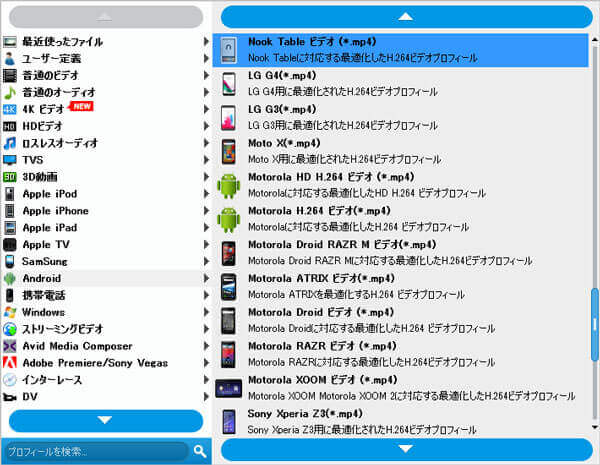
Task: Expand the インターレース submenu arrow
Action: 206,380
